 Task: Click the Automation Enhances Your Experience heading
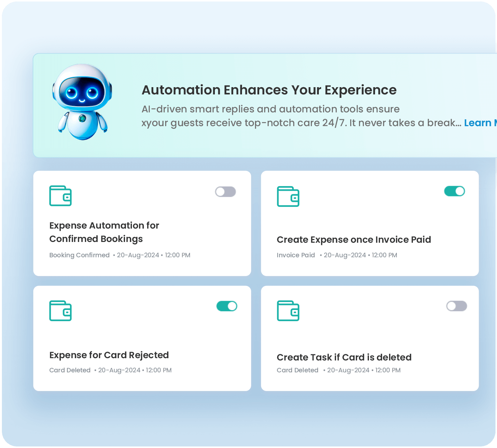coord(269,90)
